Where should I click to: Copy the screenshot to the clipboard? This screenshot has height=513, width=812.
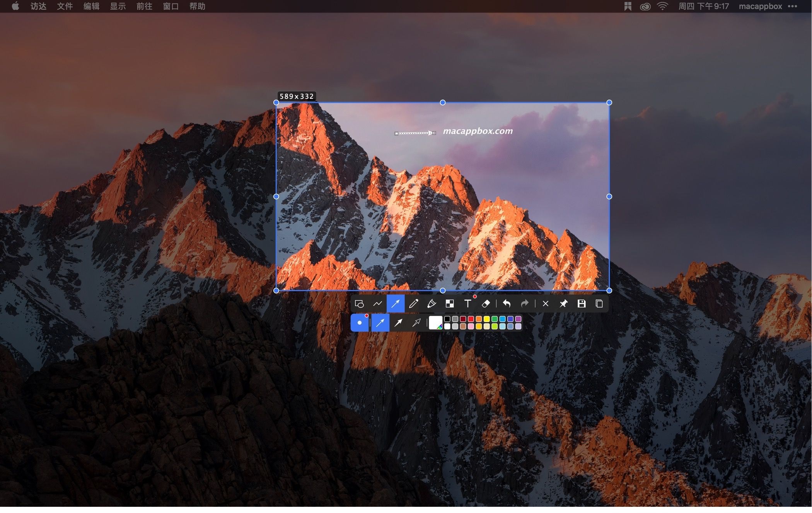click(599, 304)
